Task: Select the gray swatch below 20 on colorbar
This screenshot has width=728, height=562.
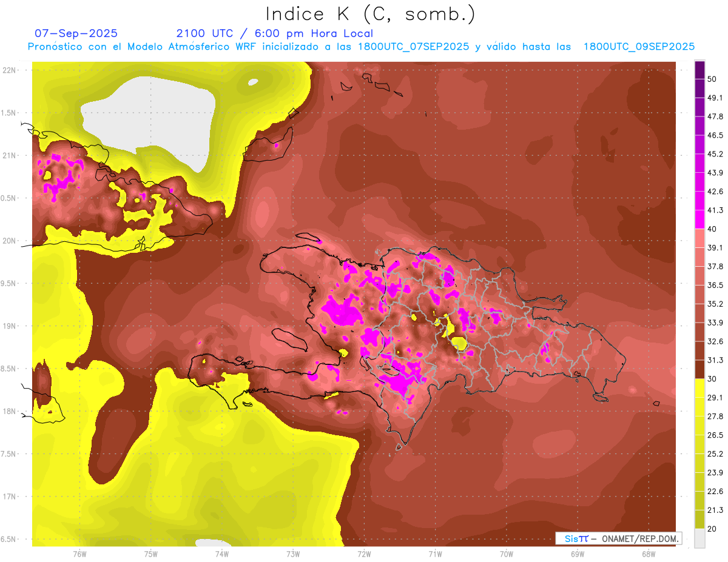Action: (x=699, y=538)
